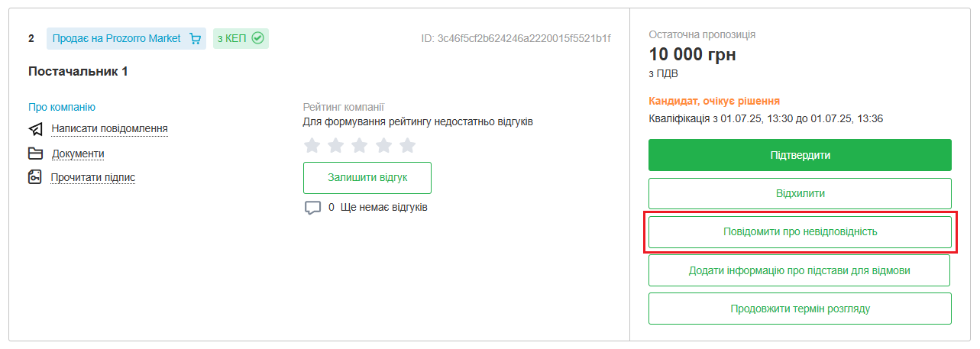Rate the company with five stars
This screenshot has height=349, width=980.
[408, 145]
